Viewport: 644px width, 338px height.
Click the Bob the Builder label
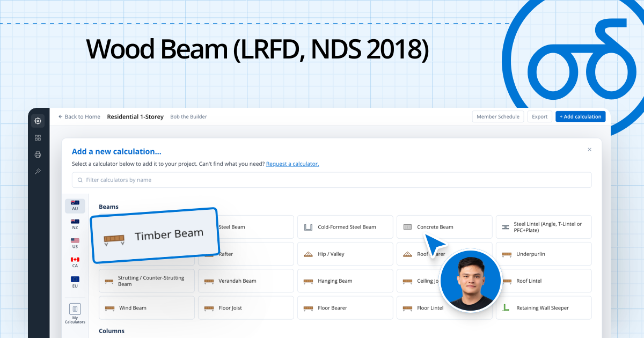pos(188,116)
